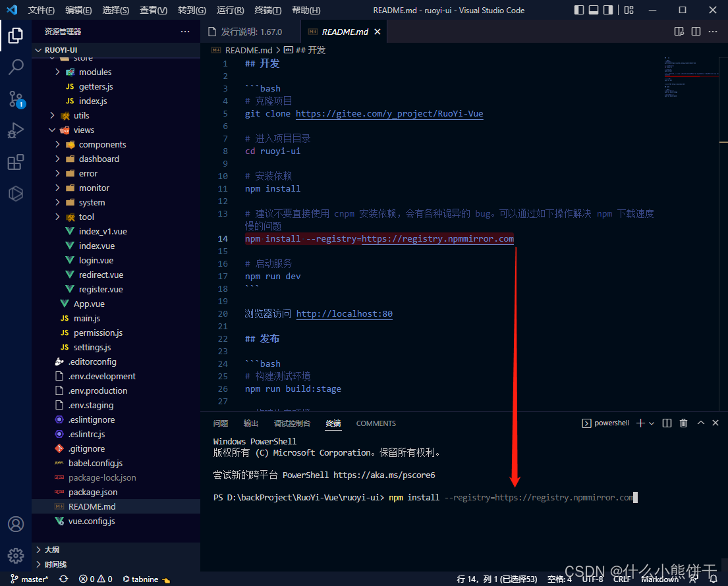Viewport: 728px width, 586px height.
Task: Toggle bottom panel layout icon
Action: coord(594,10)
